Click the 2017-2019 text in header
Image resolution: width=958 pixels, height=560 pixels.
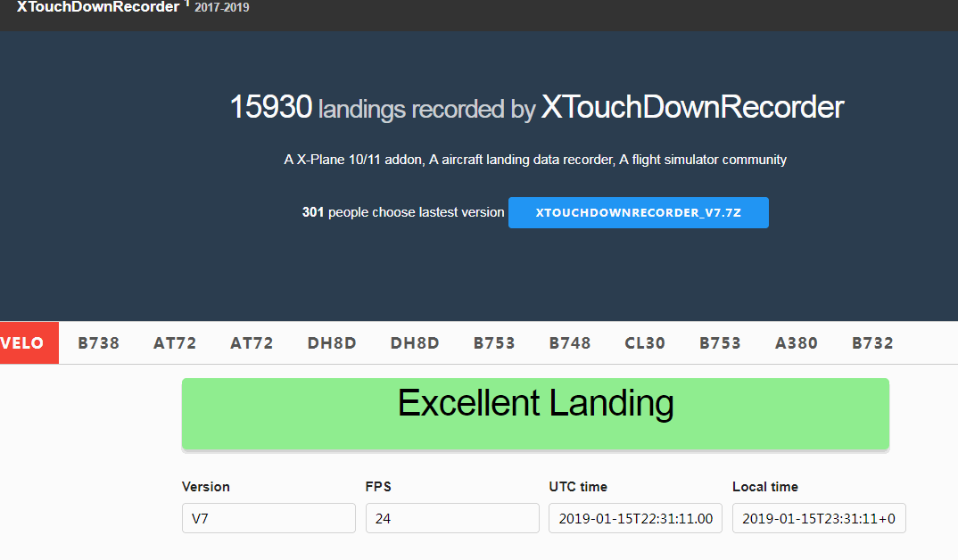coord(222,7)
